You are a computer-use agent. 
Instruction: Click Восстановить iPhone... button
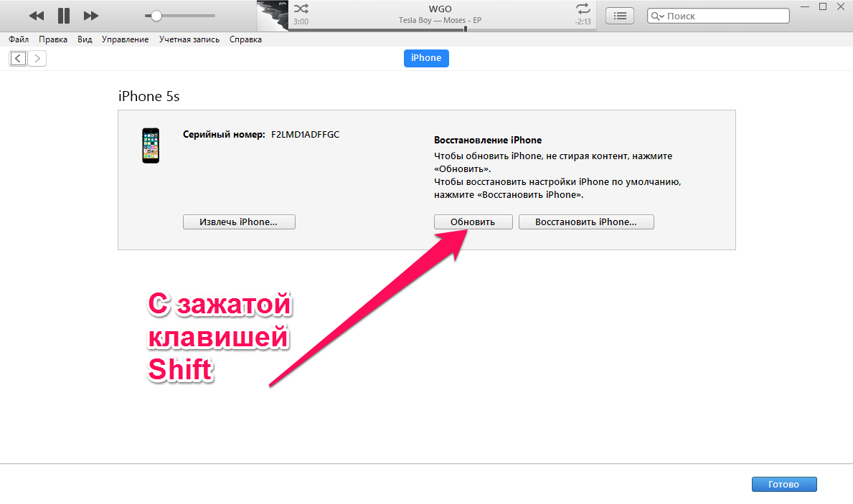[x=586, y=222]
